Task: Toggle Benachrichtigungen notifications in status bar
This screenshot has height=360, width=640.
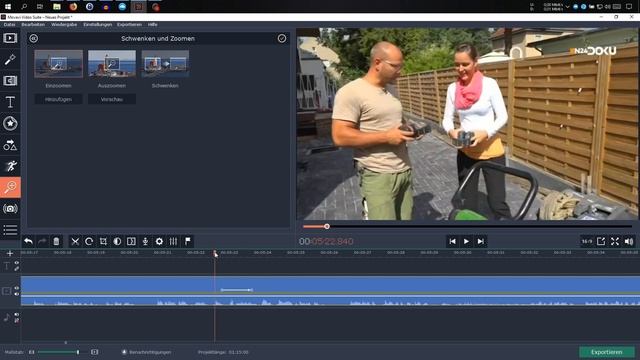Action: tap(147, 352)
